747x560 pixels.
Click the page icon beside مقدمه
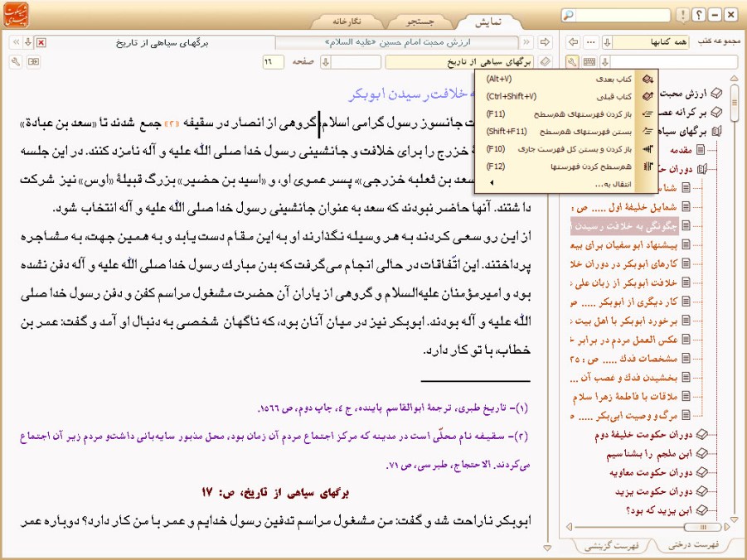(x=700, y=150)
